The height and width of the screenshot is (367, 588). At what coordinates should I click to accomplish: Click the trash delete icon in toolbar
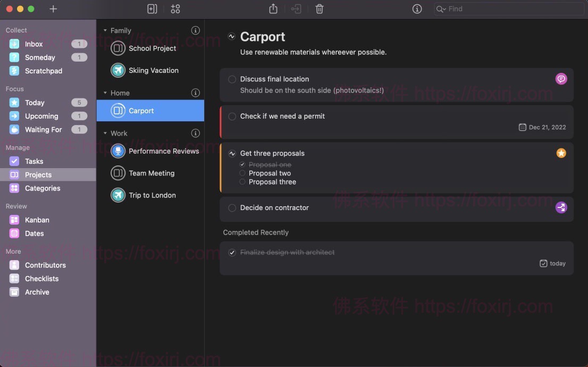coord(319,9)
